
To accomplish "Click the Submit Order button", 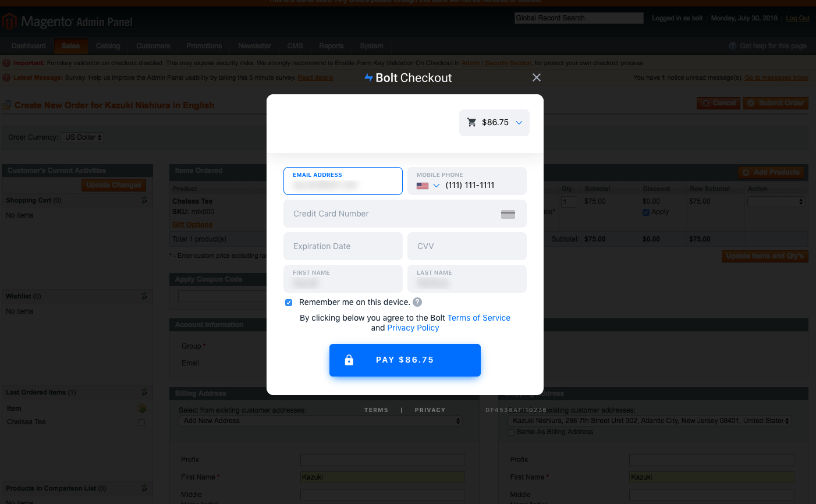I will pos(775,103).
